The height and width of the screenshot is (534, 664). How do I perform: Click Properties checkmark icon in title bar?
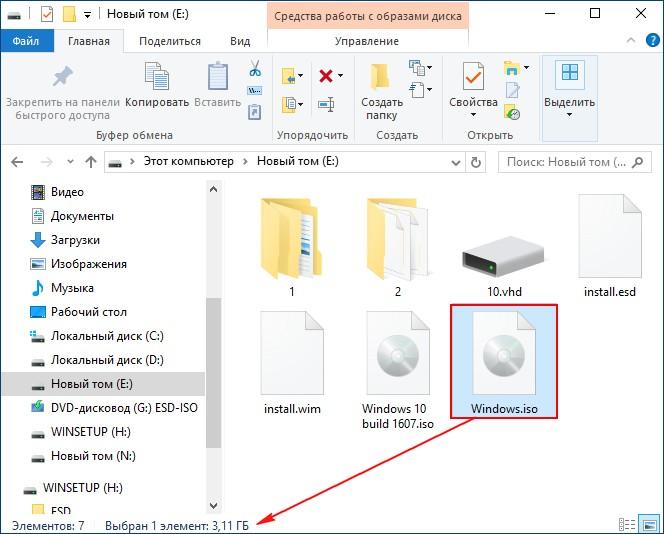click(47, 15)
